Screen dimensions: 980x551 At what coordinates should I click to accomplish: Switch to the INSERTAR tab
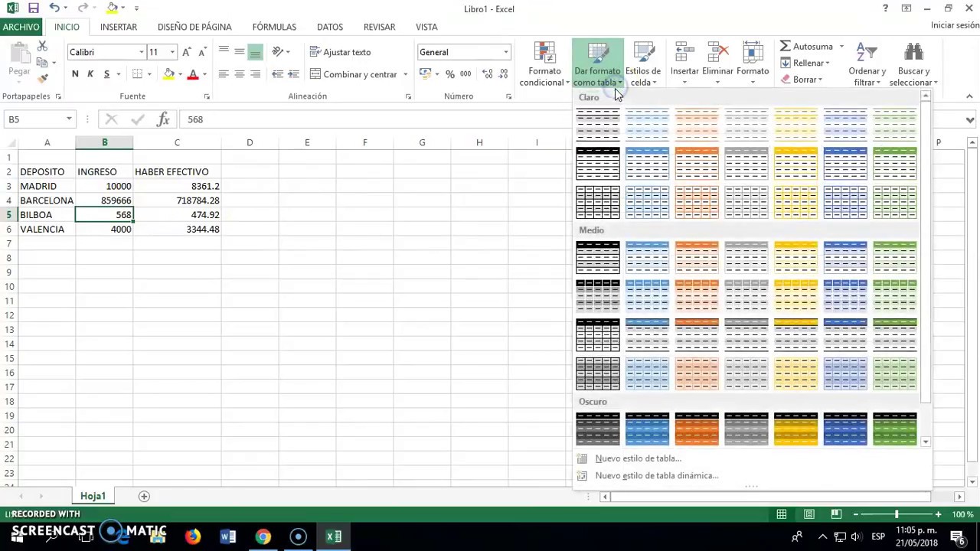pyautogui.click(x=119, y=27)
